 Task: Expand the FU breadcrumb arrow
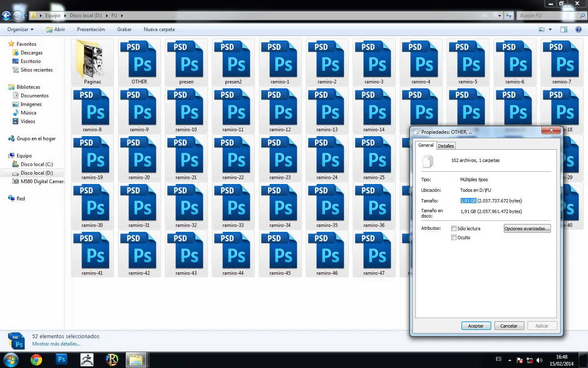tap(122, 16)
